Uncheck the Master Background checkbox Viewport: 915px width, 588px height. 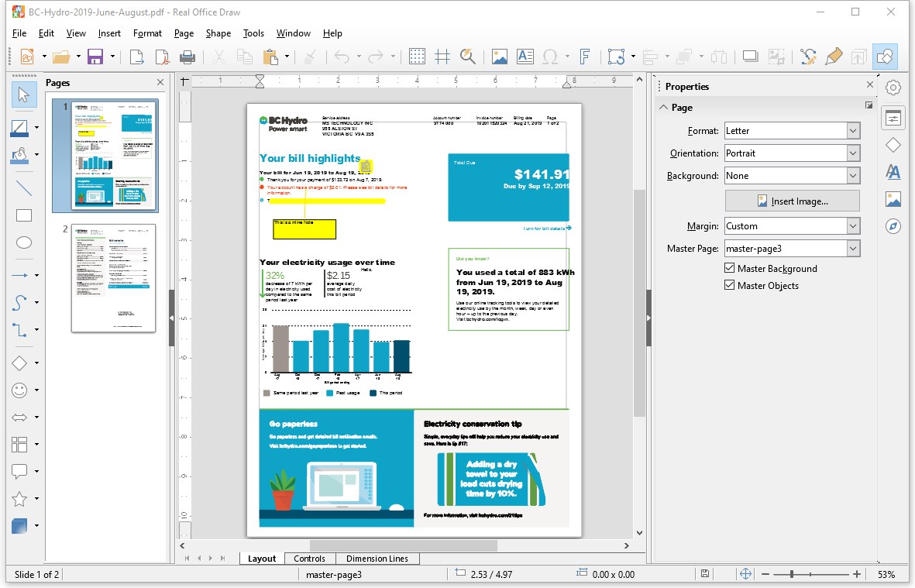[729, 268]
